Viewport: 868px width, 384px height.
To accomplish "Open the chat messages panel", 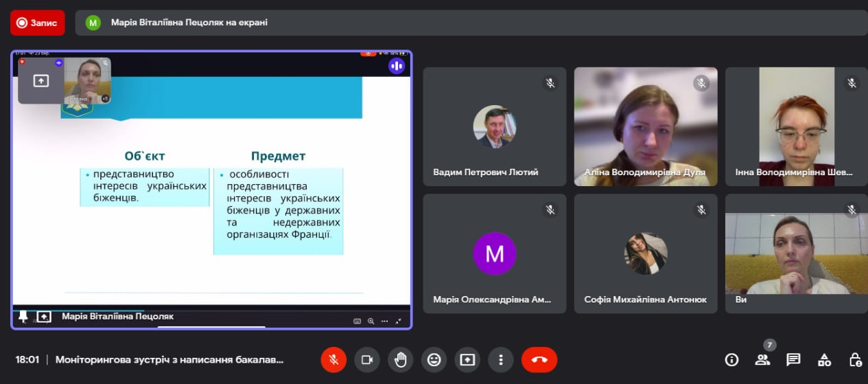I will point(793,359).
